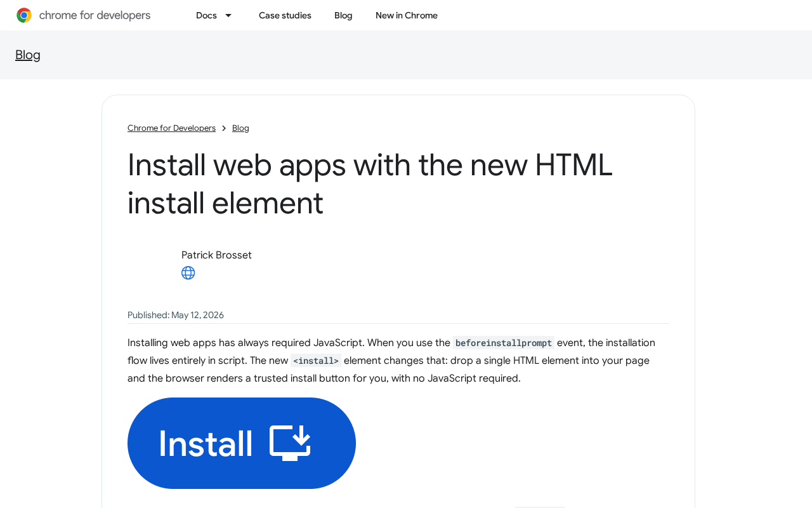Expand the Docs dropdown arrow
This screenshot has width=812, height=508.
pos(228,15)
